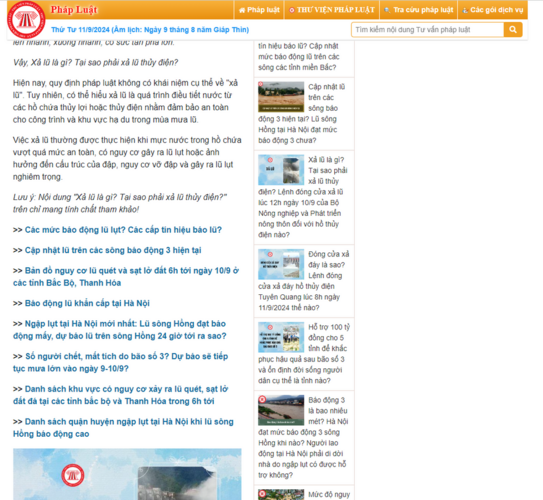
Task: Open link Báo động lũ khẩn cấp tại Hà Nội
Action: 87,303
